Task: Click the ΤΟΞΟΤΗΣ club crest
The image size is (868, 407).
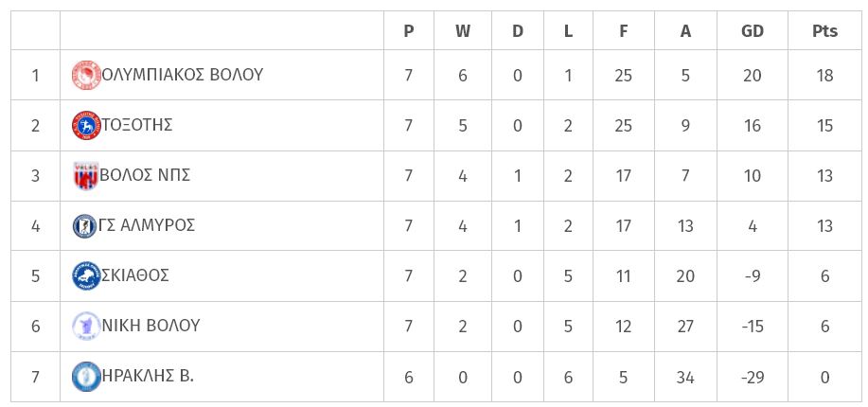Action: (86, 126)
